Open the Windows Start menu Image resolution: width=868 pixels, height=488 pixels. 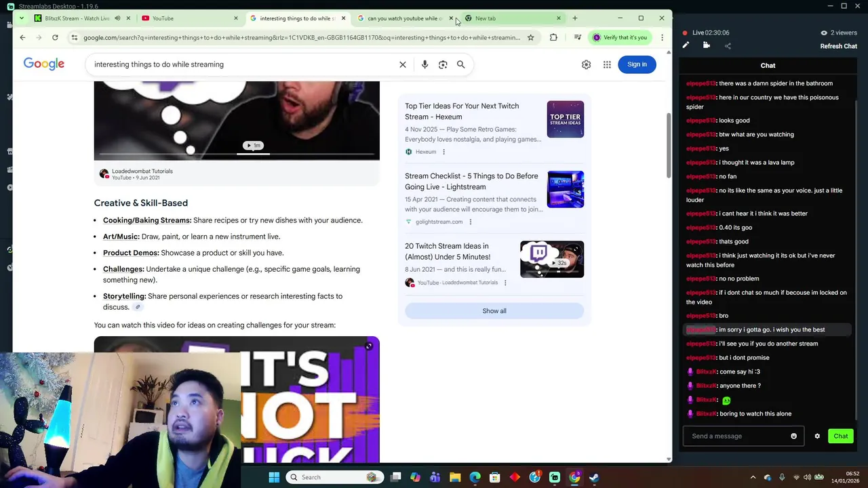point(274,477)
